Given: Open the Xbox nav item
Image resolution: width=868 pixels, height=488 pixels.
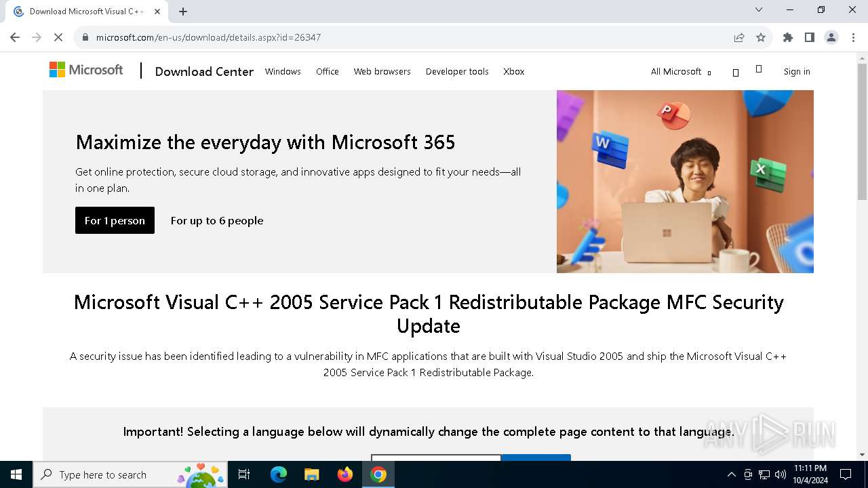Looking at the screenshot, I should (513, 71).
